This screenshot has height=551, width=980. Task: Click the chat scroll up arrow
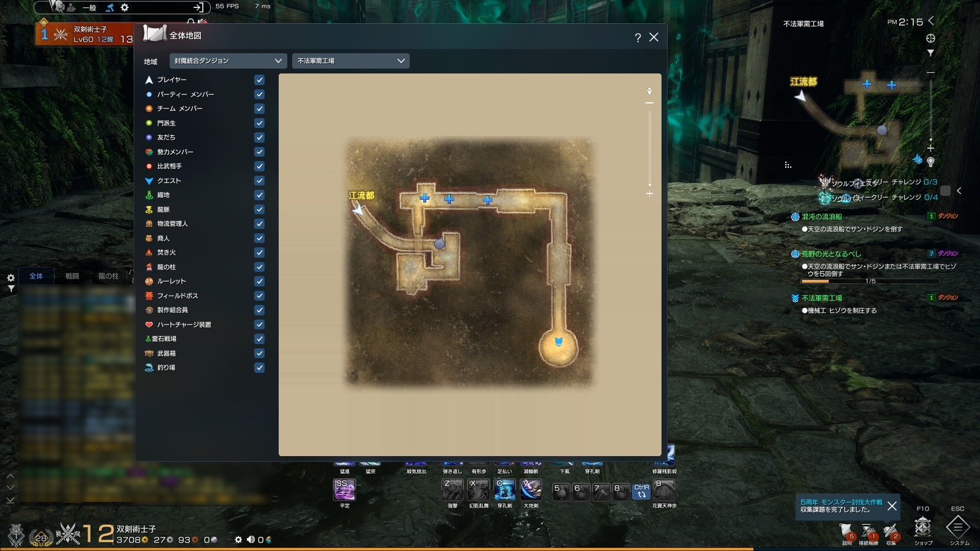coord(10,476)
